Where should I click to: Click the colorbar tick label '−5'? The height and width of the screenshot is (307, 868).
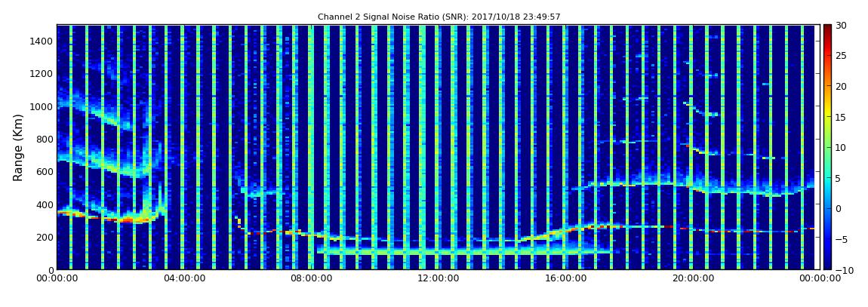842,240
